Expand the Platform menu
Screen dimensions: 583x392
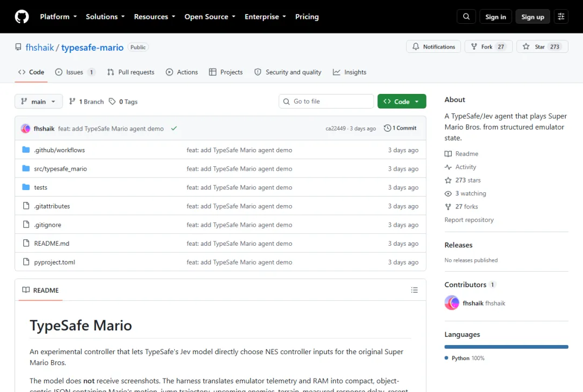coord(58,17)
